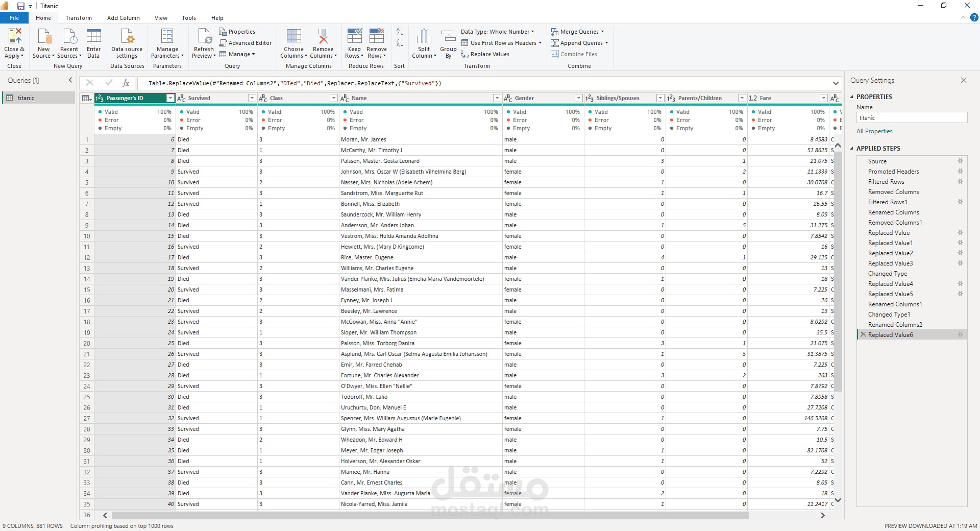Click the Choose Columns icon
This screenshot has width=980, height=531.
pyautogui.click(x=293, y=37)
